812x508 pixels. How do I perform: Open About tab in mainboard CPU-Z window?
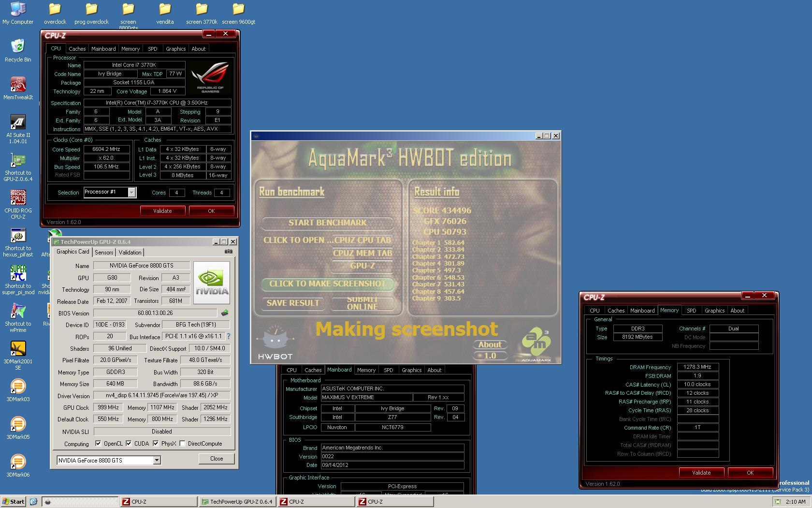pyautogui.click(x=434, y=370)
